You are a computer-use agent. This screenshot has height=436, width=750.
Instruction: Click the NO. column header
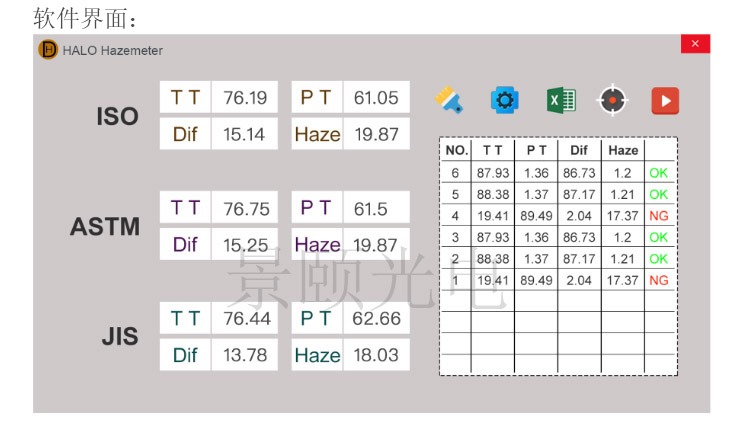click(456, 150)
